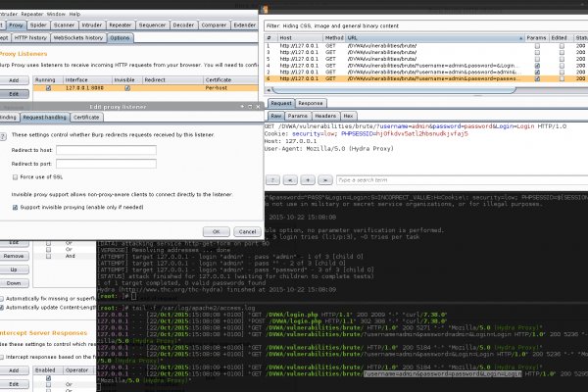Enable Force use of SSL checkbox
Viewport: 588px width, 392px height.
tap(13, 175)
